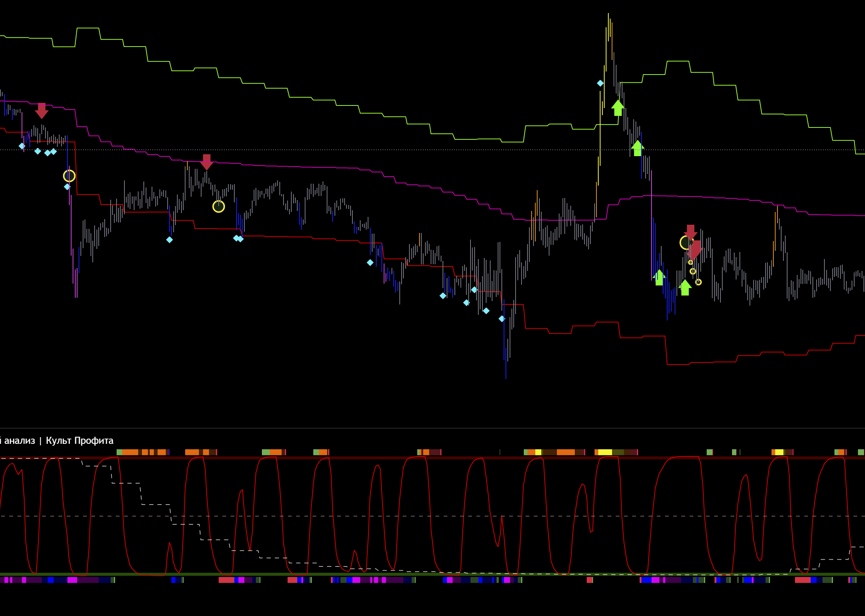Click the leftmost yellow circle marker
Screen dimensions: 865x616
[69, 176]
